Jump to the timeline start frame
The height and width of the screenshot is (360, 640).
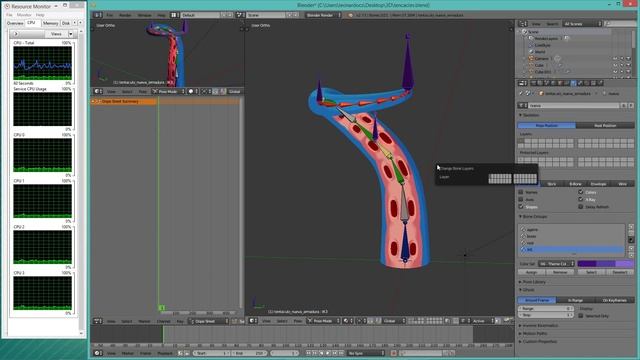[x=309, y=353]
